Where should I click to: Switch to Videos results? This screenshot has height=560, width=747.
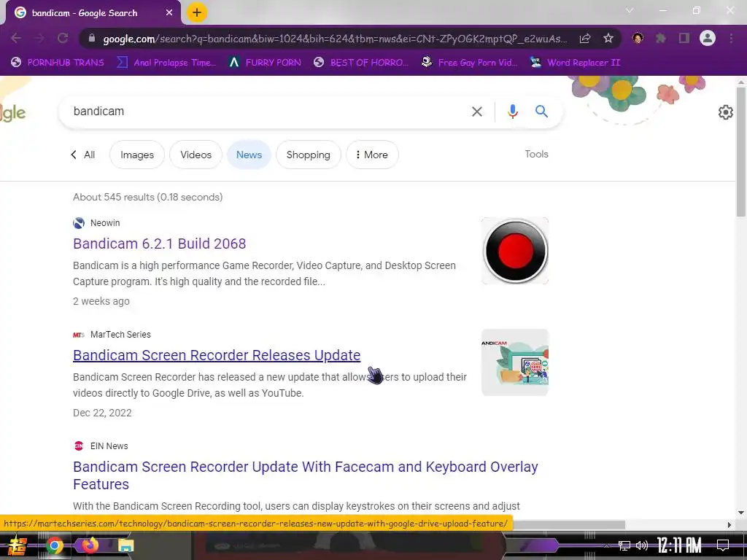coord(196,155)
